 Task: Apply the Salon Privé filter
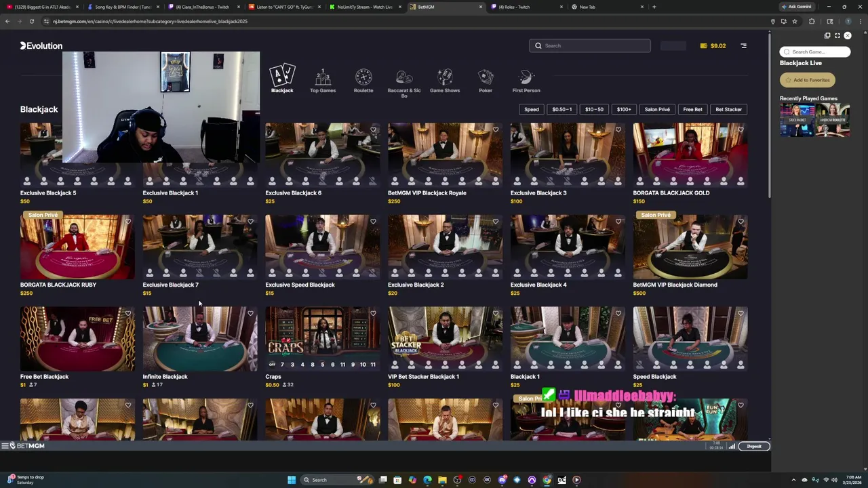(x=657, y=109)
